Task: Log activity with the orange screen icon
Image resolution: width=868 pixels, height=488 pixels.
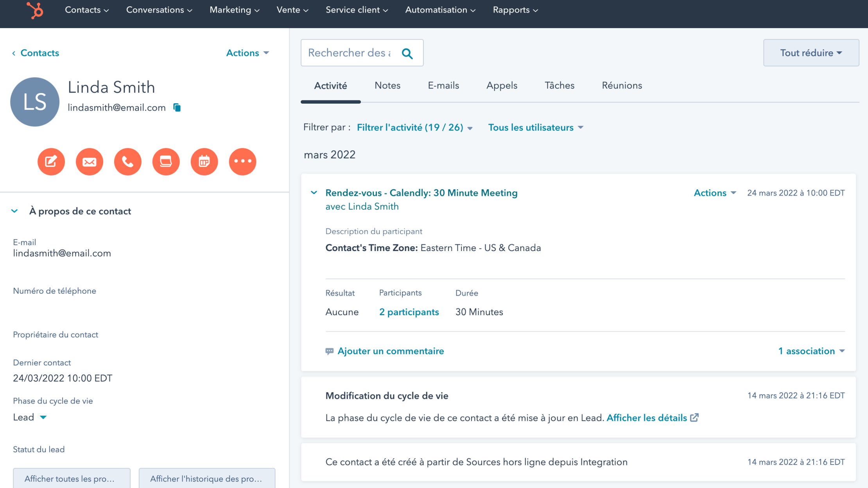Action: click(166, 161)
